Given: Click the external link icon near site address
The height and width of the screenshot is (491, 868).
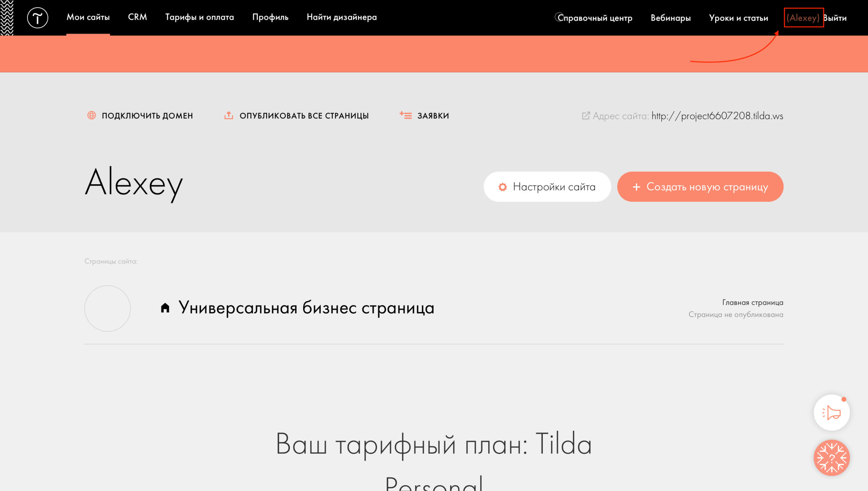Looking at the screenshot, I should coord(586,116).
